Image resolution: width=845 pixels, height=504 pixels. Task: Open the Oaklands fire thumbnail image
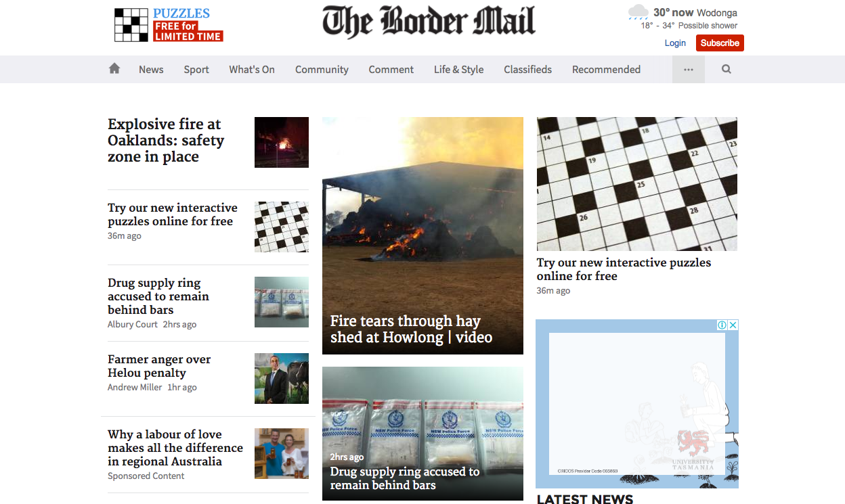(x=282, y=142)
